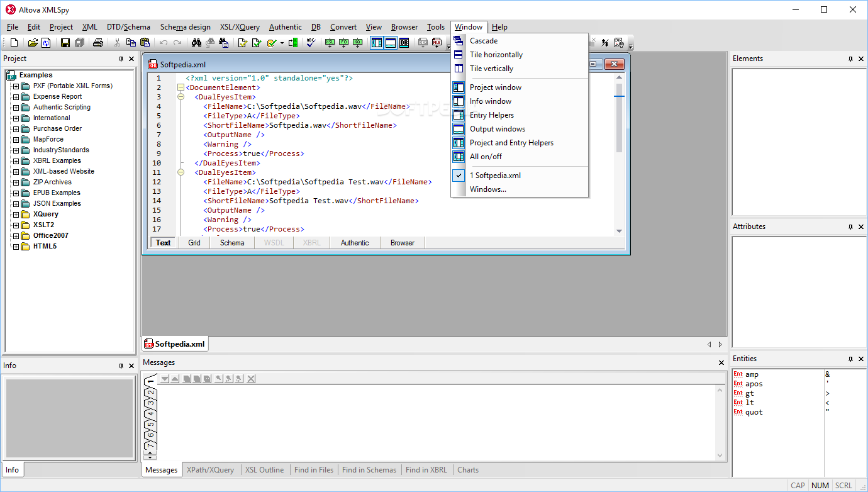Viewport: 868px width, 492px height.
Task: Click the Assign FILE schema toolbar icon
Action: pos(437,43)
